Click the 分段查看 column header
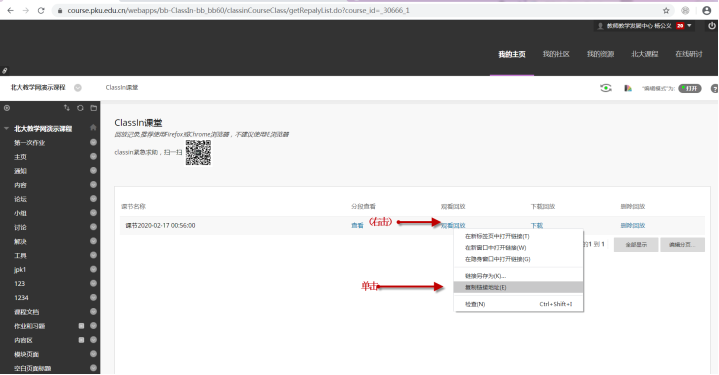The image size is (719, 375). [364, 207]
